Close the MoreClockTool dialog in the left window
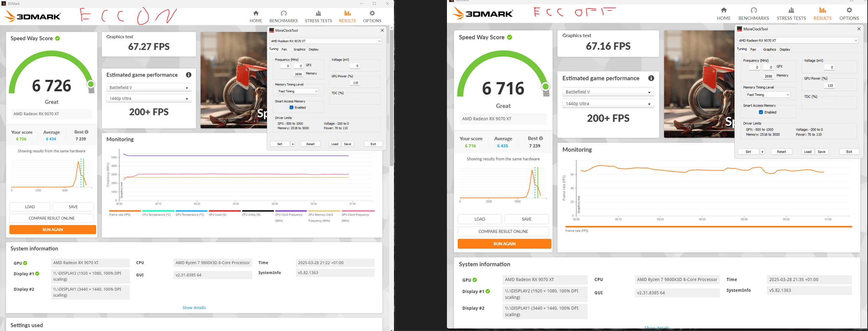The height and width of the screenshot is (331, 868). coord(382,30)
